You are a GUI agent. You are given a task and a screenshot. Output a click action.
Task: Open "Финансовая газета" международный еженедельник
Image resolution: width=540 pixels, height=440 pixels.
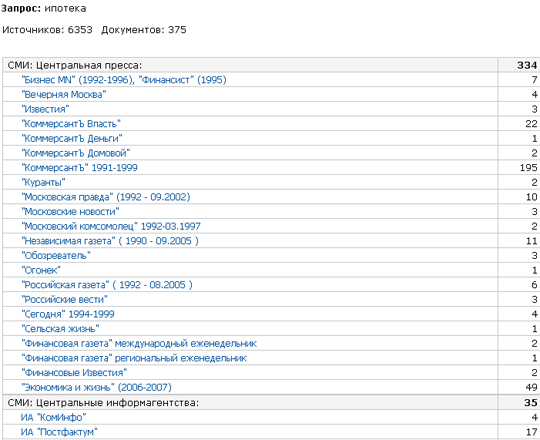click(139, 343)
